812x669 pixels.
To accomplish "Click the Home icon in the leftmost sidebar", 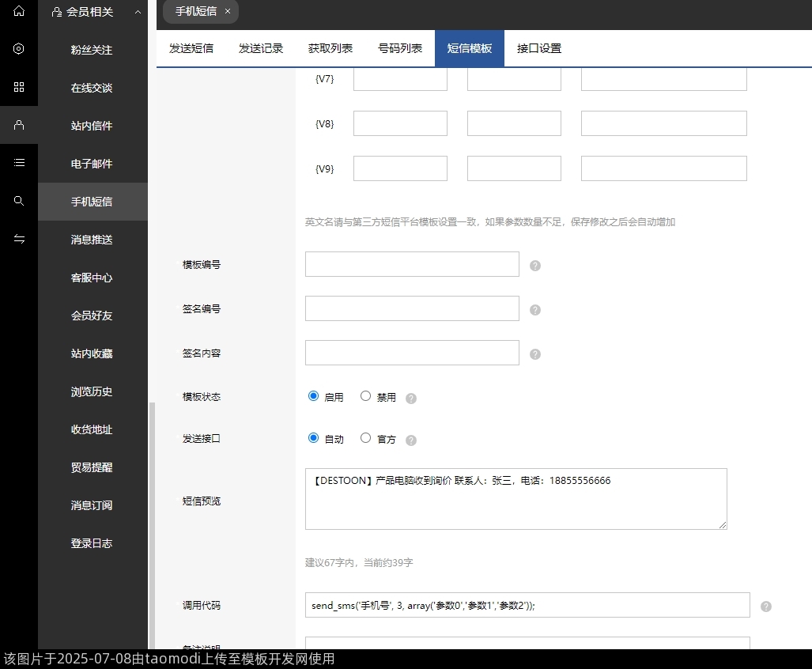I will pyautogui.click(x=19, y=11).
